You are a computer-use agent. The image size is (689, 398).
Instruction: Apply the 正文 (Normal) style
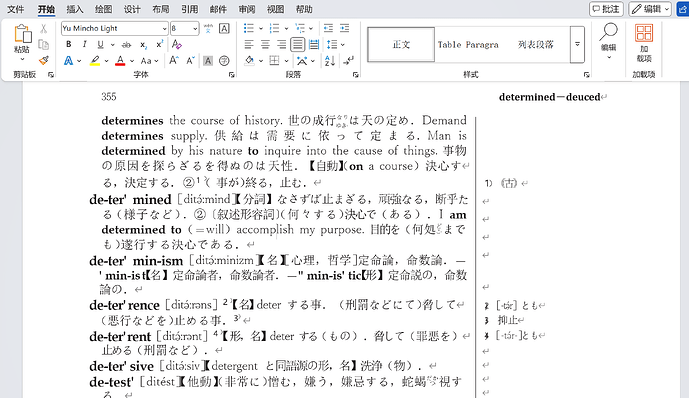(401, 44)
